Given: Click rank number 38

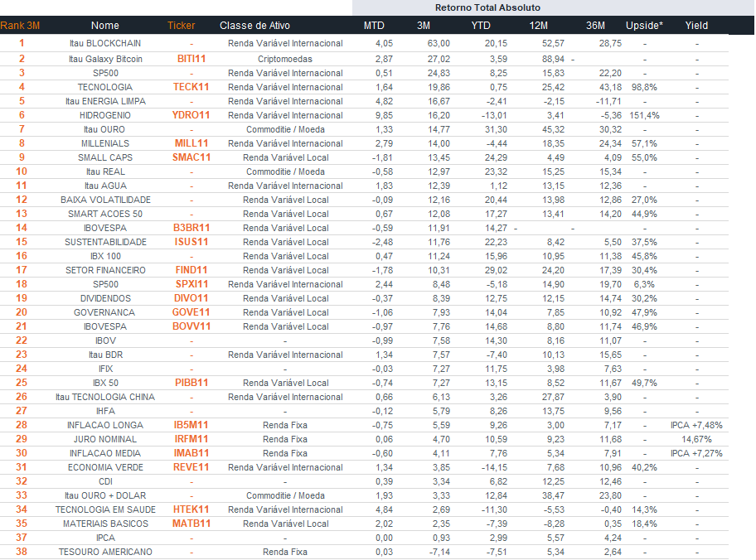Looking at the screenshot, I should coord(22,552).
